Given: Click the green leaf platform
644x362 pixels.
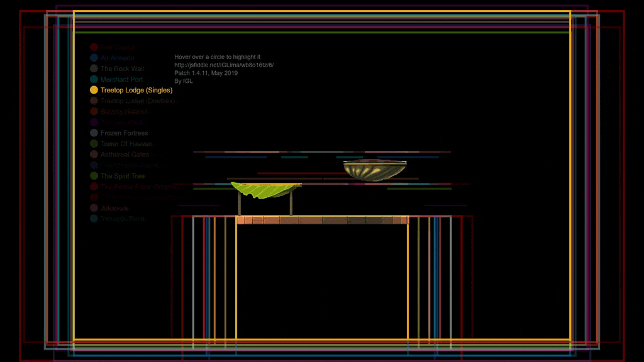Looking at the screenshot, I should [266, 189].
